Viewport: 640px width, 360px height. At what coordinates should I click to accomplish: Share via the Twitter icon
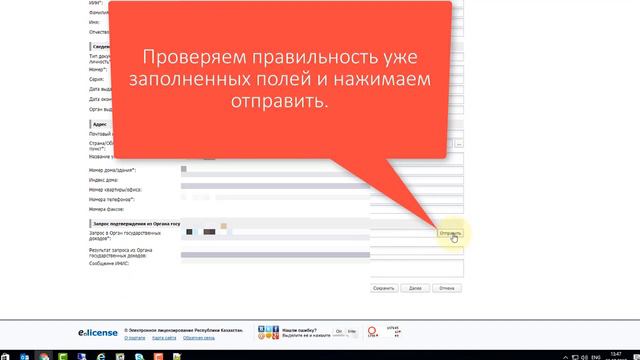269,329
